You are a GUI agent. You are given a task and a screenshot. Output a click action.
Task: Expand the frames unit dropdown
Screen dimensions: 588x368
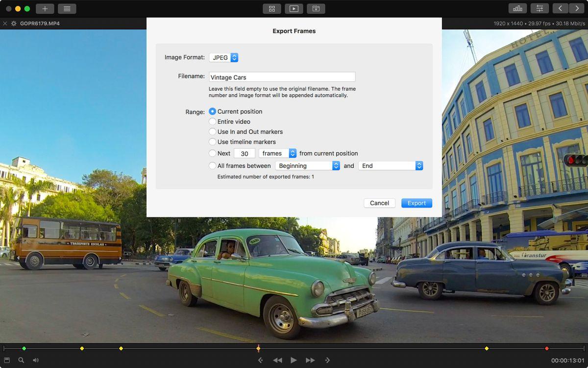click(277, 153)
